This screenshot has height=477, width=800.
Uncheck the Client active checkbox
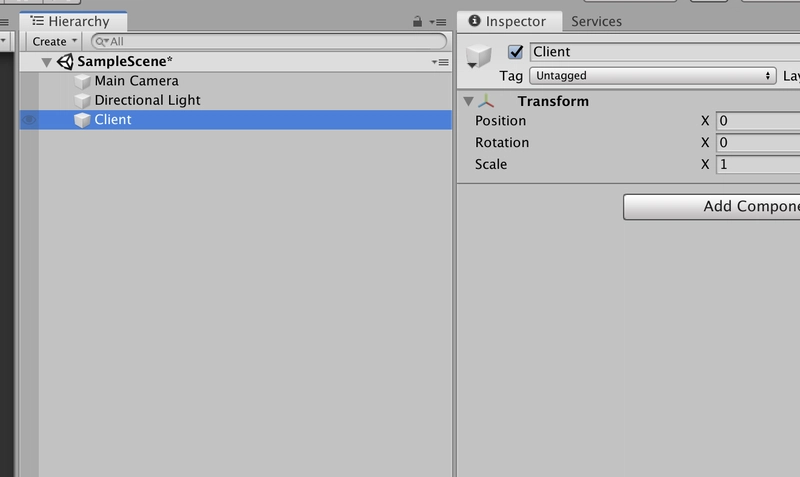coord(515,52)
